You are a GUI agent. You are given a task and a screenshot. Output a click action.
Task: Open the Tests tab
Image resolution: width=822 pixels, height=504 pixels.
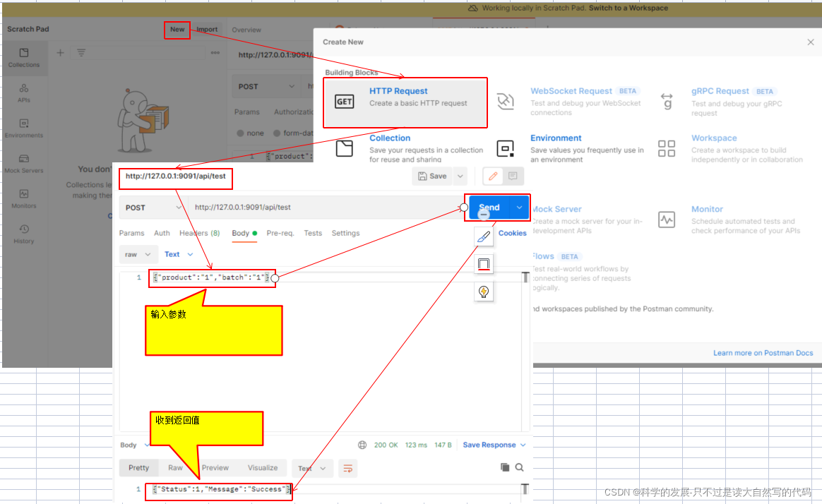tap(313, 233)
